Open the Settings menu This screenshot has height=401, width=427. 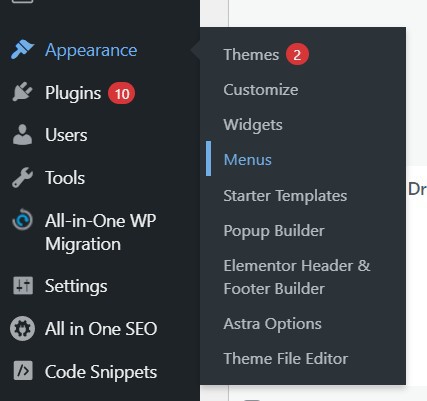pos(76,286)
